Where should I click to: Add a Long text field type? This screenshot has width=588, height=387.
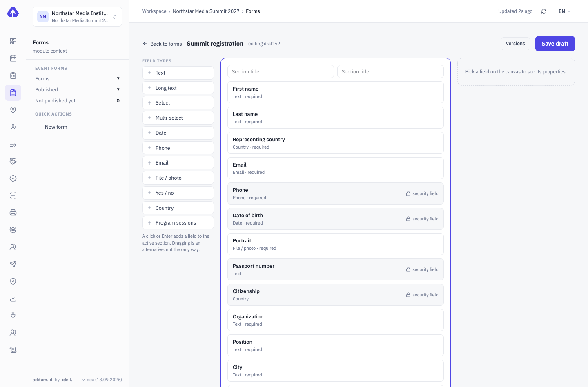coord(178,88)
